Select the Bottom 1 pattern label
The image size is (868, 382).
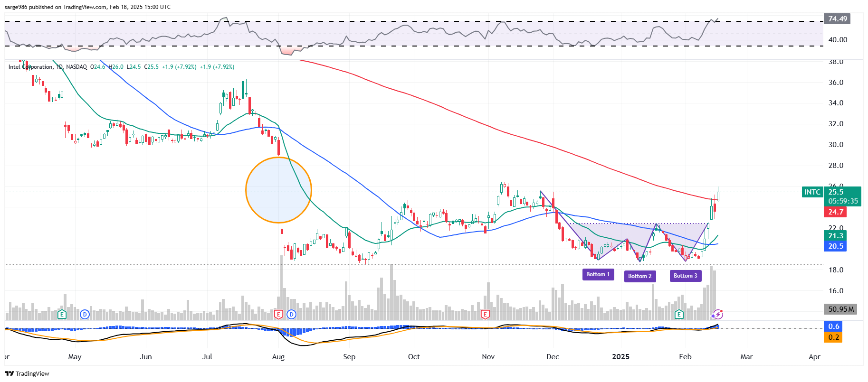pyautogui.click(x=598, y=274)
